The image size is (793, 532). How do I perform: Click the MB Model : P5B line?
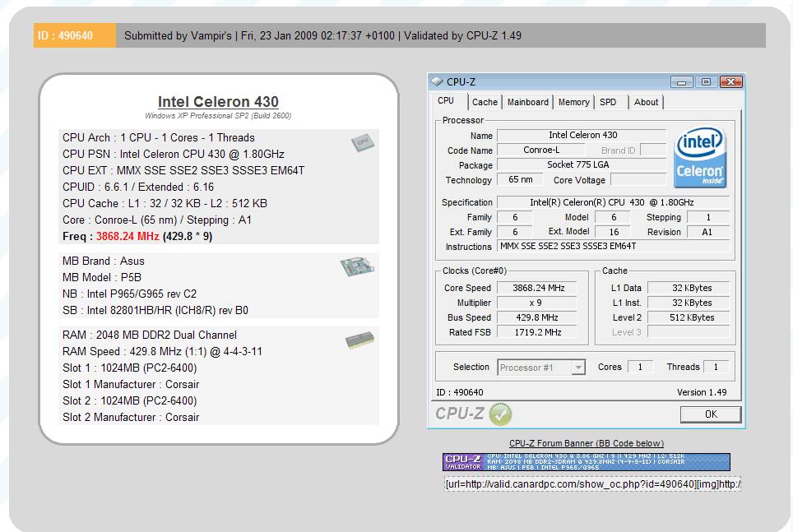(x=102, y=278)
